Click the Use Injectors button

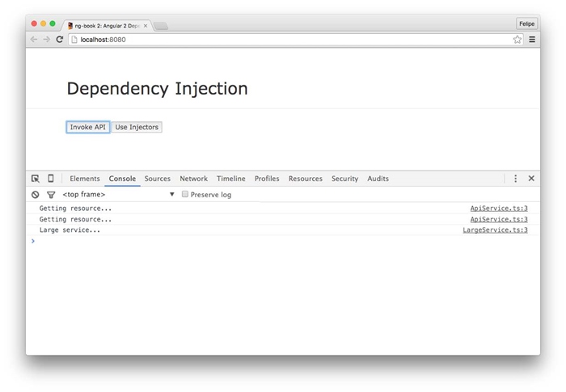point(137,128)
